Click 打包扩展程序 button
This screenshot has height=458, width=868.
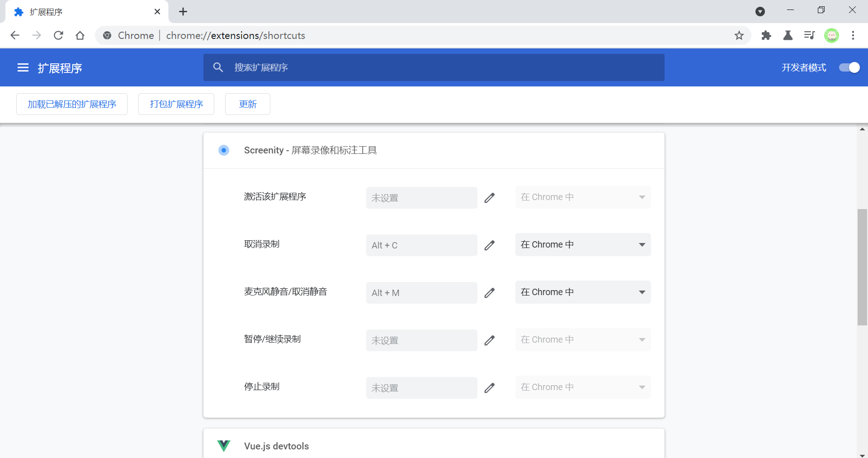click(x=176, y=104)
